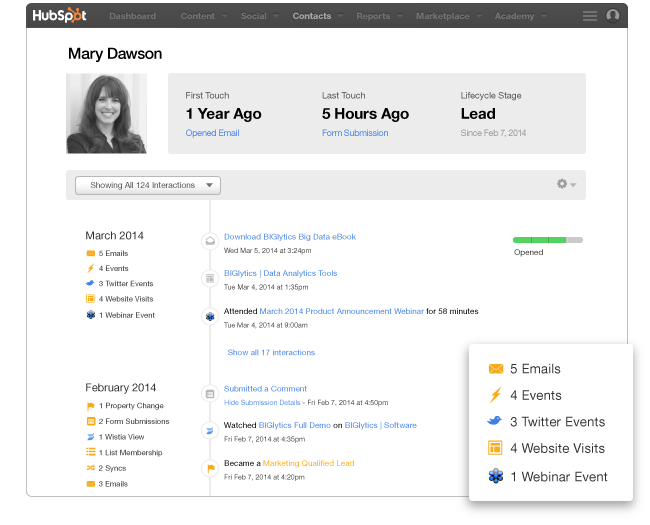Open Showing All 124 Interactions dropdown

[148, 185]
